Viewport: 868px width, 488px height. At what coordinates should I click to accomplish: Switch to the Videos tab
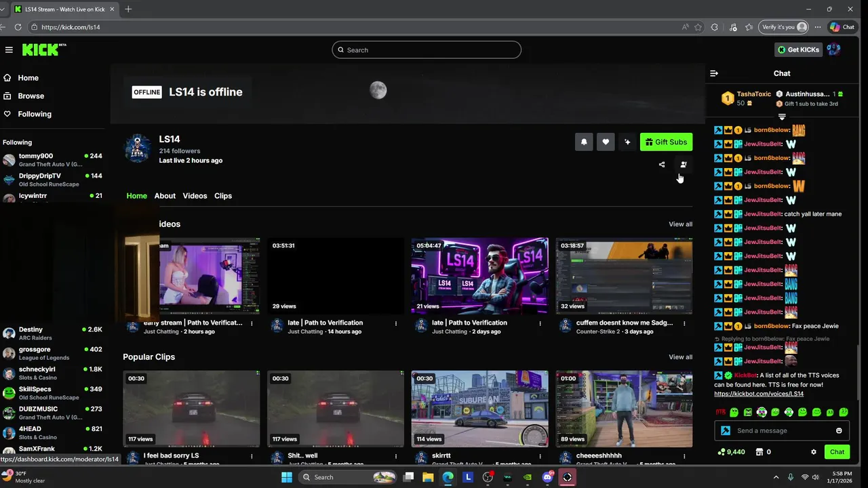coord(195,196)
